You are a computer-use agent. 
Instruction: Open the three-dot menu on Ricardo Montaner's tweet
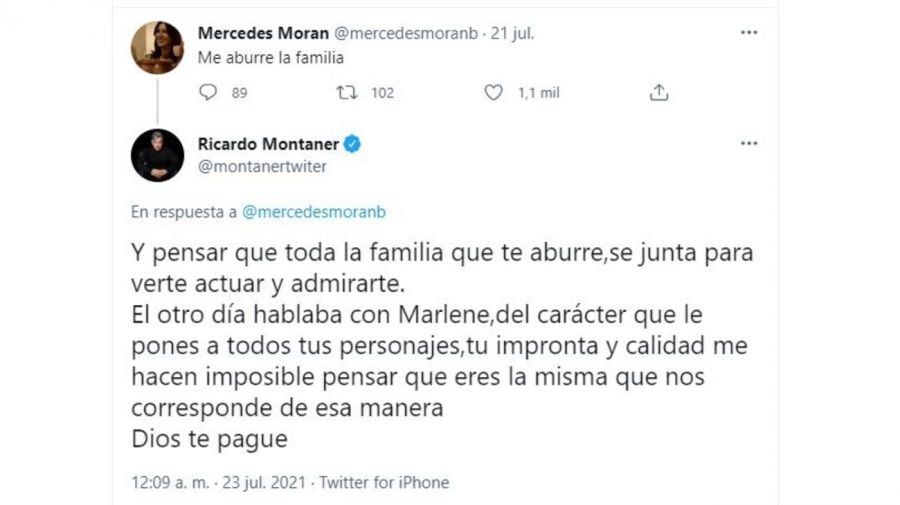tap(748, 144)
